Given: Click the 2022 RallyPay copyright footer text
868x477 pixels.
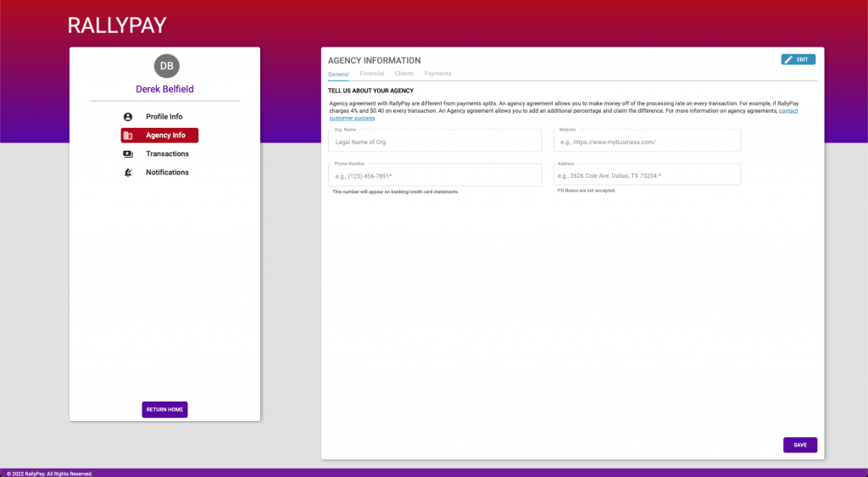Looking at the screenshot, I should 50,474.
